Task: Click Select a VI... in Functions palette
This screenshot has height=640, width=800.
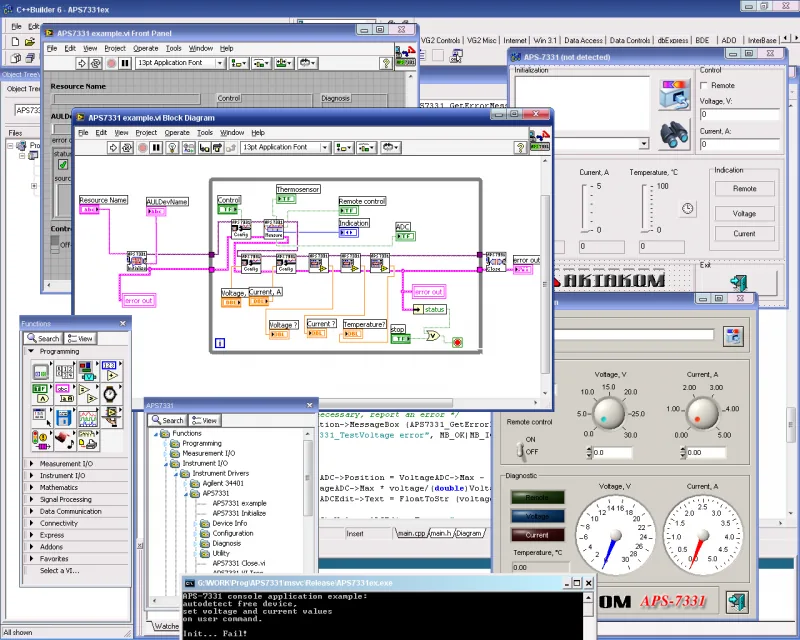Action: [x=59, y=571]
